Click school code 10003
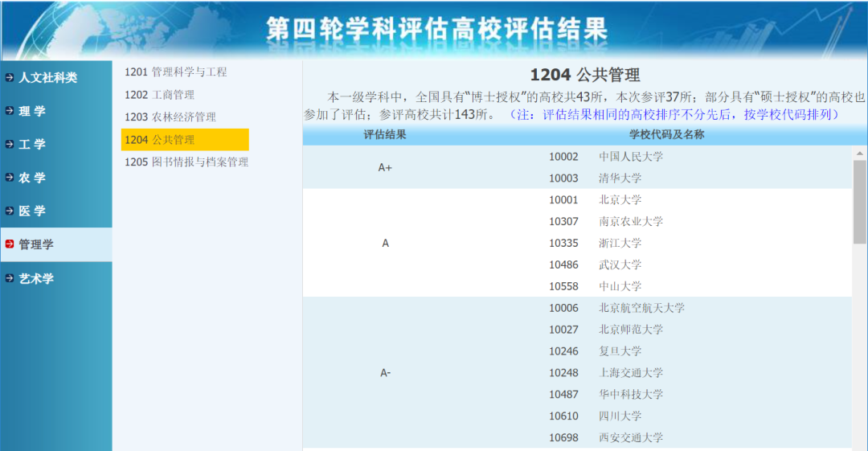This screenshot has height=451, width=868. pos(563,178)
